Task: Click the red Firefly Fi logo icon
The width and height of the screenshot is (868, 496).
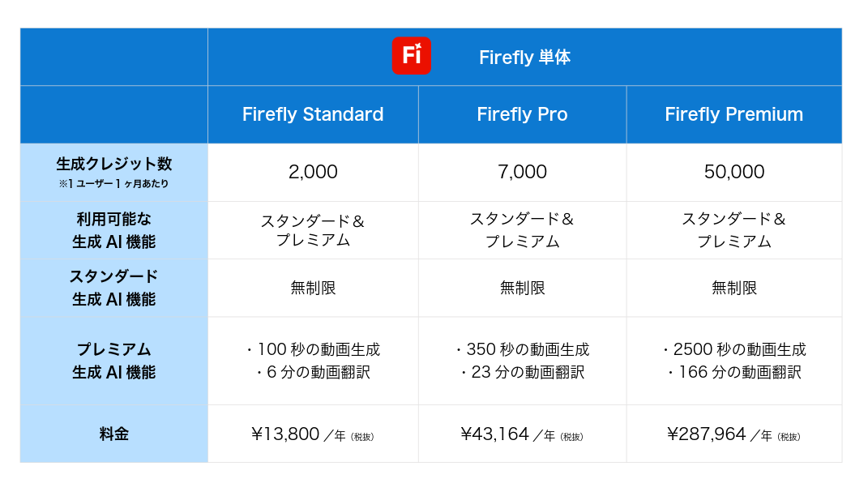Action: point(411,56)
